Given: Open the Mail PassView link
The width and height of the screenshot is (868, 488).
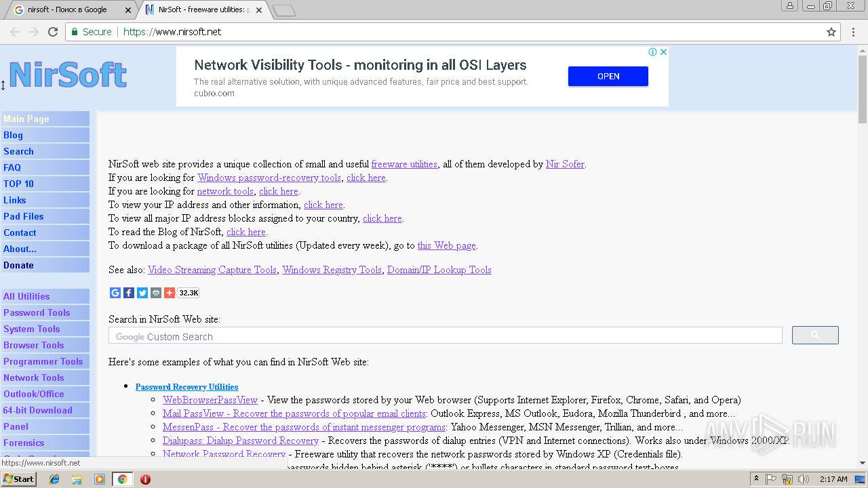Looking at the screenshot, I should point(294,413).
